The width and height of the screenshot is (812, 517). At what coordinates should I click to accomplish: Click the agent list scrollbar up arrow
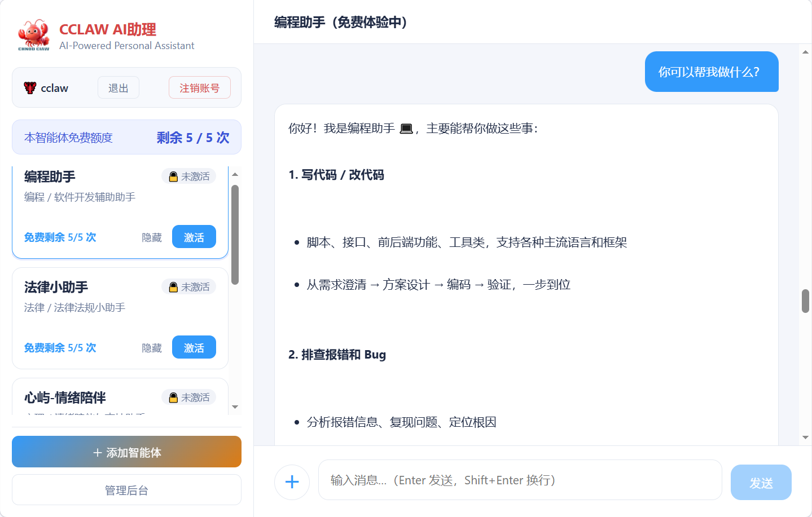pyautogui.click(x=235, y=174)
